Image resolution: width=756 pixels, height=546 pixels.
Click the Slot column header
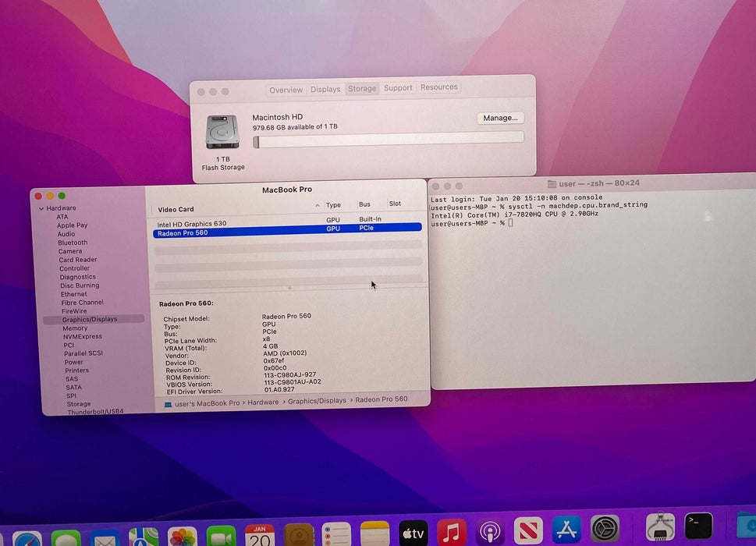point(395,204)
